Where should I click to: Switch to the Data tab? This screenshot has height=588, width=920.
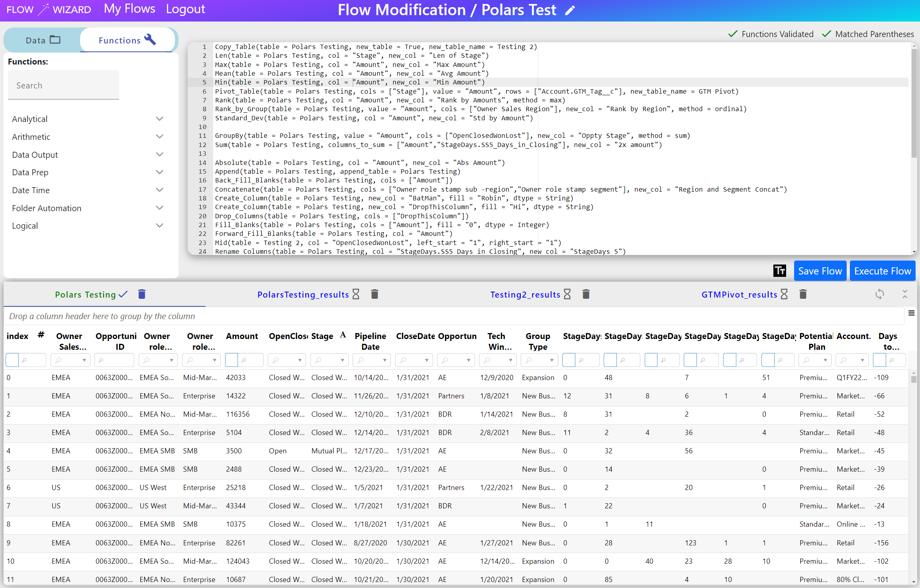[x=43, y=40]
